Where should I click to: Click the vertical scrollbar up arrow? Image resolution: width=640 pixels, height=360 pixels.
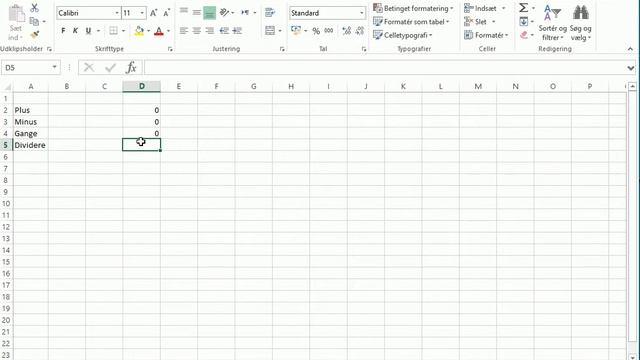(x=632, y=87)
